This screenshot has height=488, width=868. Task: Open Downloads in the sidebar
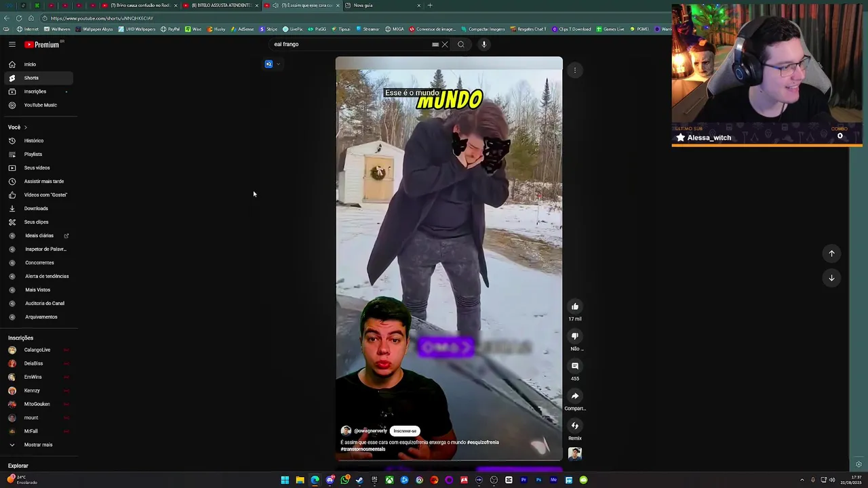coord(39,209)
